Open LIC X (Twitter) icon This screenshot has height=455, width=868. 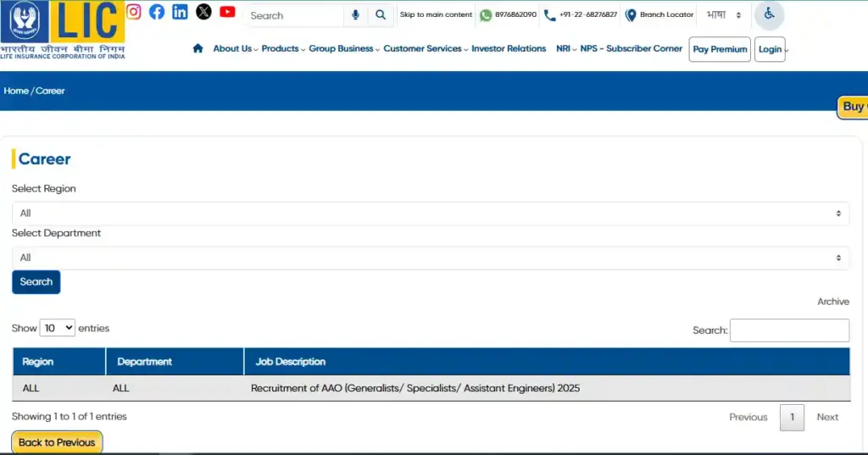[203, 12]
